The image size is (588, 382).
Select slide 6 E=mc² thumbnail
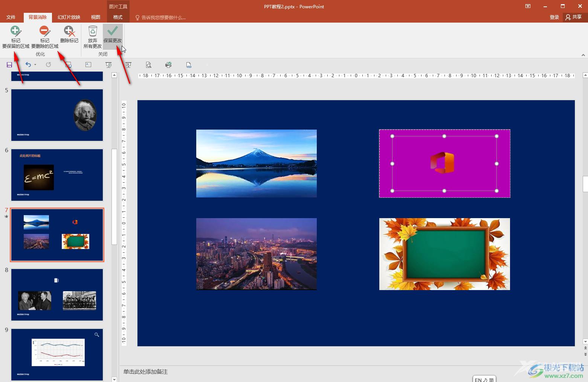[x=57, y=175]
